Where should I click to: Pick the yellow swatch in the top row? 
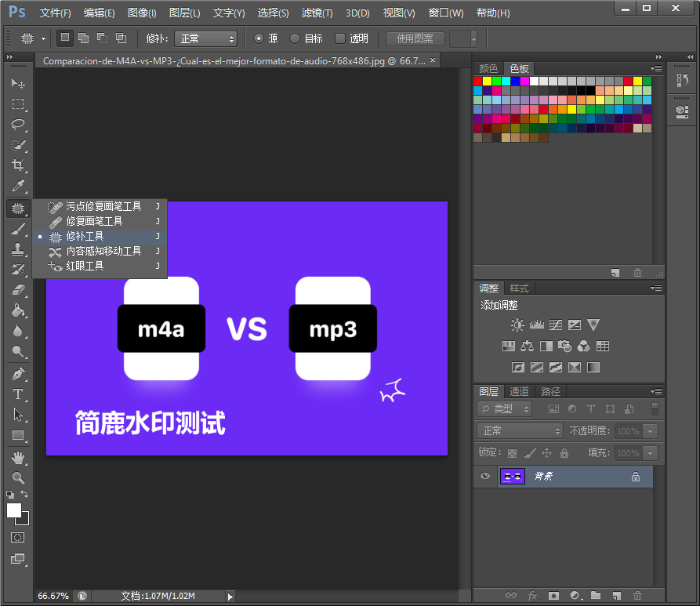pyautogui.click(x=488, y=81)
